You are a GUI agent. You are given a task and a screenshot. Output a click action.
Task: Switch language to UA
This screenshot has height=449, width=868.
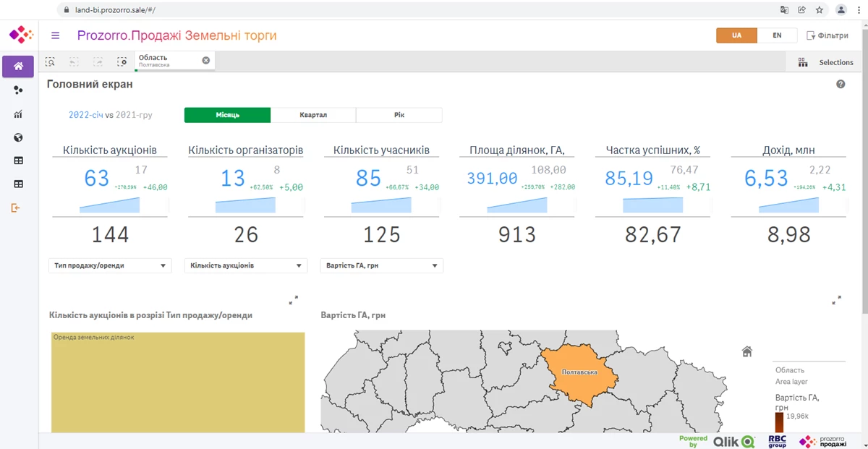[x=736, y=35]
